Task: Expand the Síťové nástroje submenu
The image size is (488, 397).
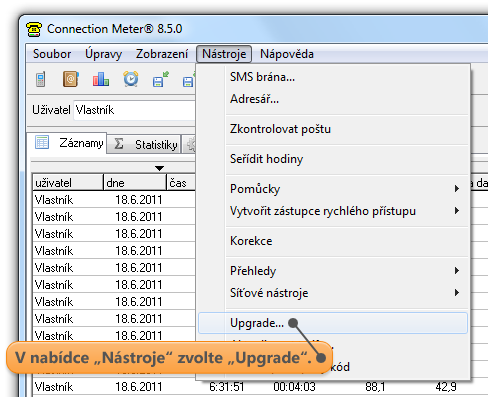Action: click(333, 293)
